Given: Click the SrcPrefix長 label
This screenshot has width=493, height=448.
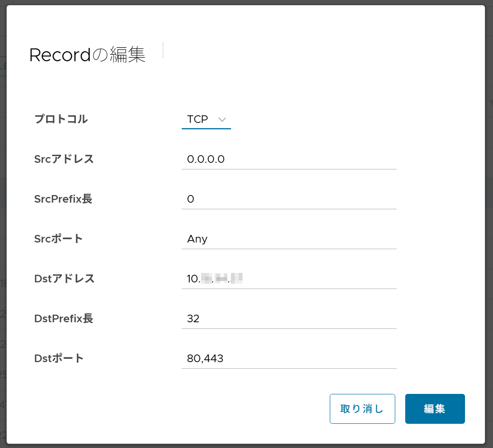Looking at the screenshot, I should coord(63,199).
